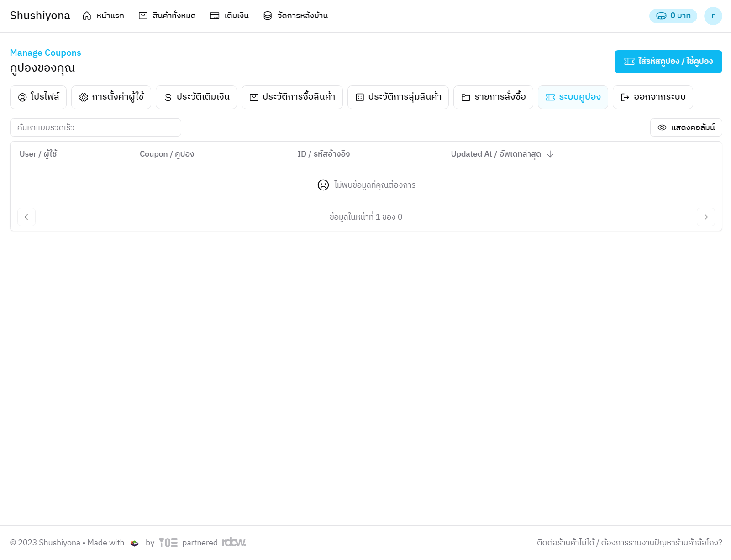Click the 0 บาท balance badge
Screen dimensions: 731x560
(x=673, y=16)
